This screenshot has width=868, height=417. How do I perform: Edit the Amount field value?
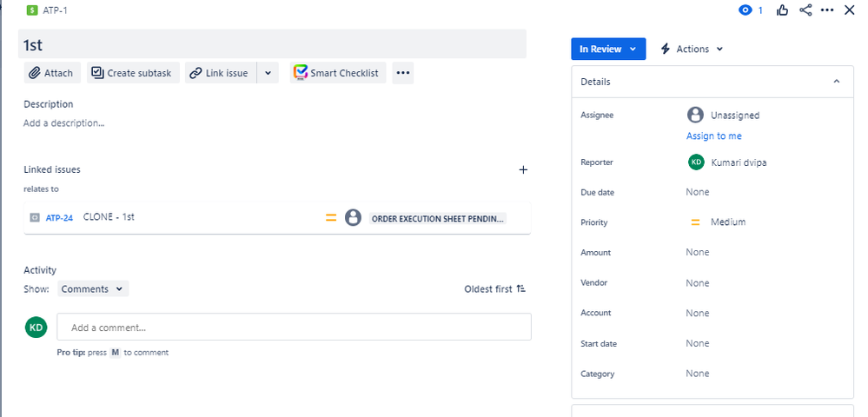[697, 252]
